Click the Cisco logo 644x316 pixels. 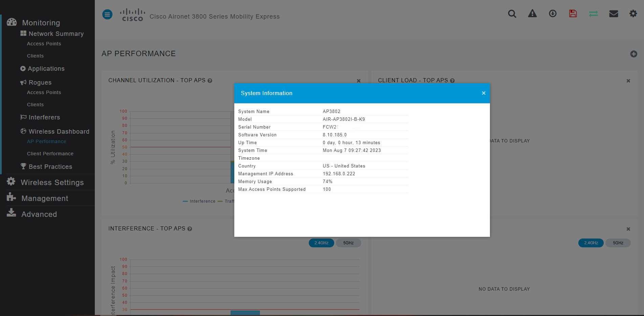click(132, 15)
